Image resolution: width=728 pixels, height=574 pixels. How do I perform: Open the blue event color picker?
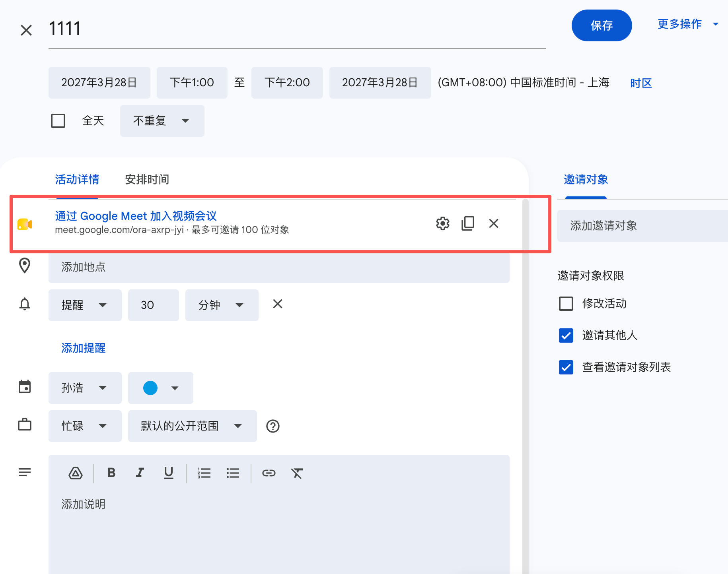(161, 388)
